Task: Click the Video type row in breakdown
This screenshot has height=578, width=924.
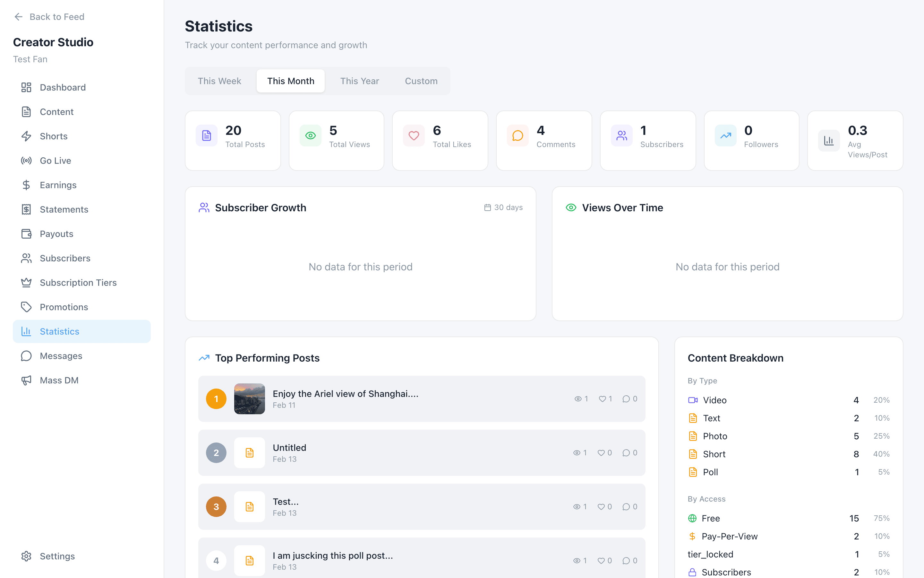Action: (x=789, y=400)
